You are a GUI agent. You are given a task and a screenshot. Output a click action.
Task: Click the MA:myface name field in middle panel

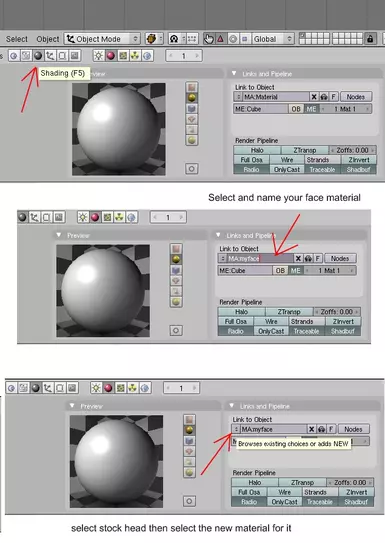(x=260, y=258)
